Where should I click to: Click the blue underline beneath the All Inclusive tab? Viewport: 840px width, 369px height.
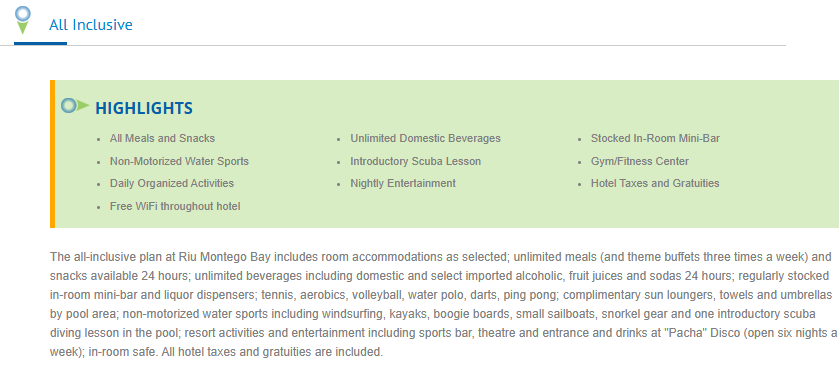coord(40,43)
